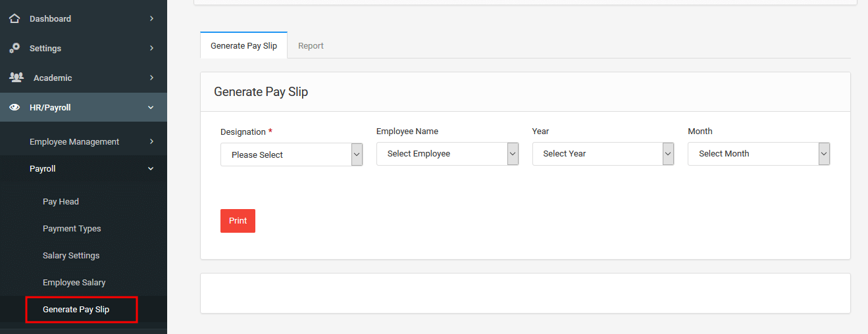Open the Select Employee dropdown

(447, 153)
